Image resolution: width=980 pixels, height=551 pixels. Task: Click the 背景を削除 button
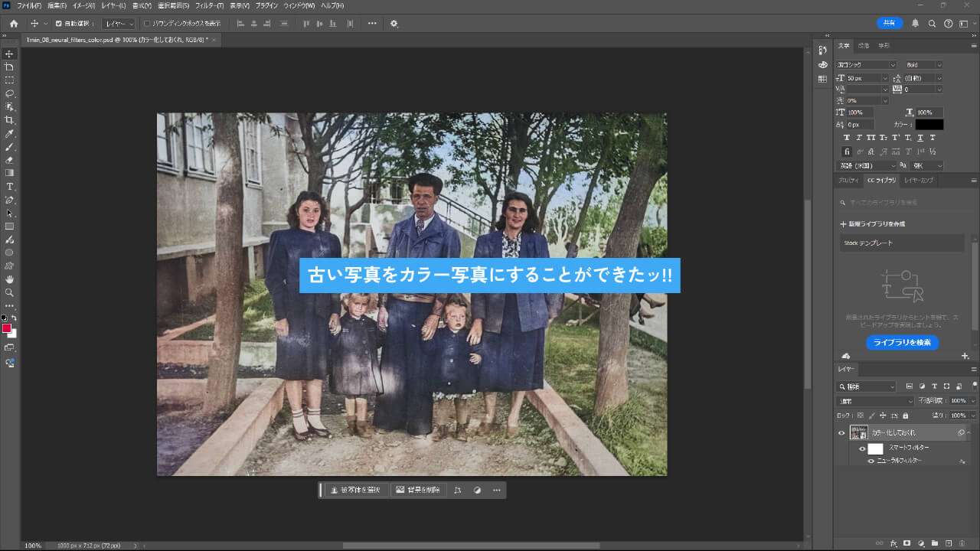pyautogui.click(x=418, y=490)
